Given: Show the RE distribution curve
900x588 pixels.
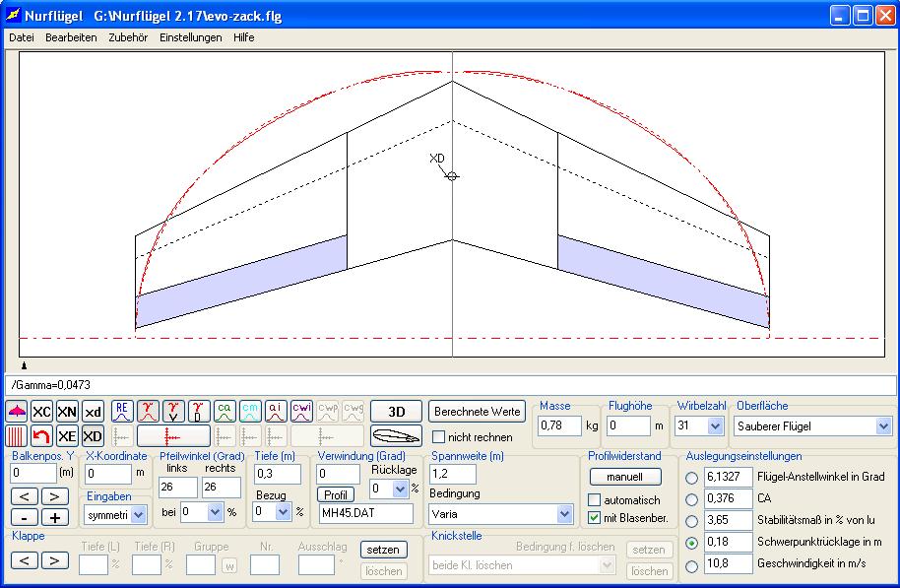Looking at the screenshot, I should [122, 412].
